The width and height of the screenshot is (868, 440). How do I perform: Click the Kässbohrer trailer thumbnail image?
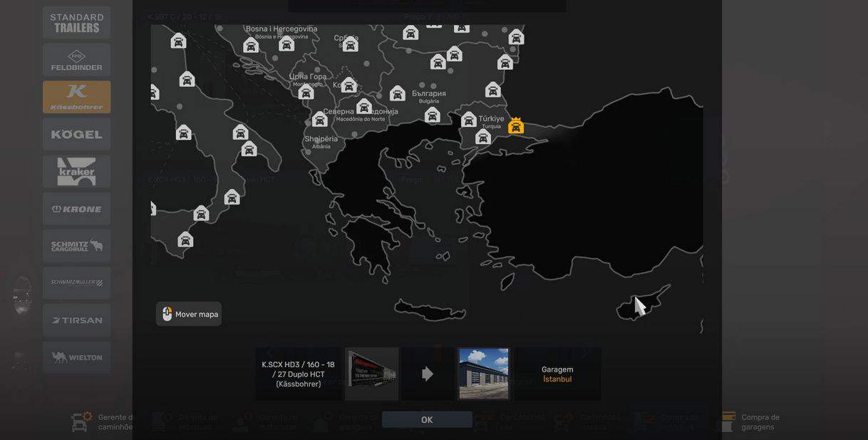point(372,374)
